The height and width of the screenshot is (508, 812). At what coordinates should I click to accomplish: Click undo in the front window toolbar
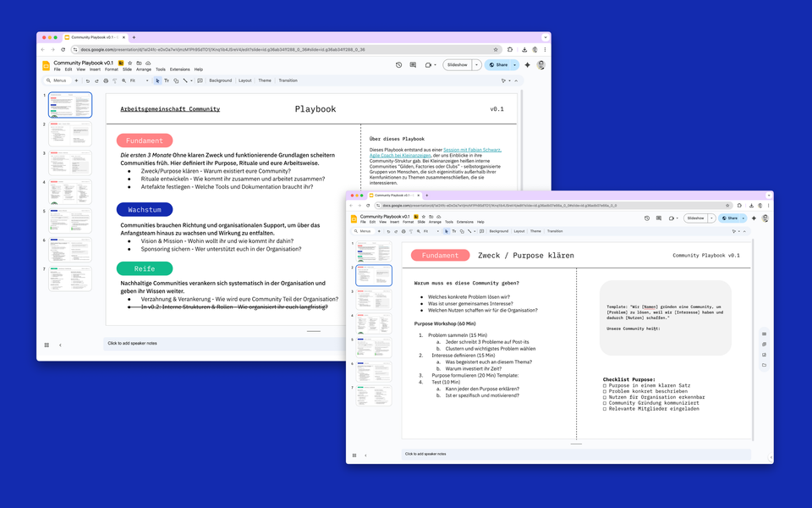[x=388, y=231]
